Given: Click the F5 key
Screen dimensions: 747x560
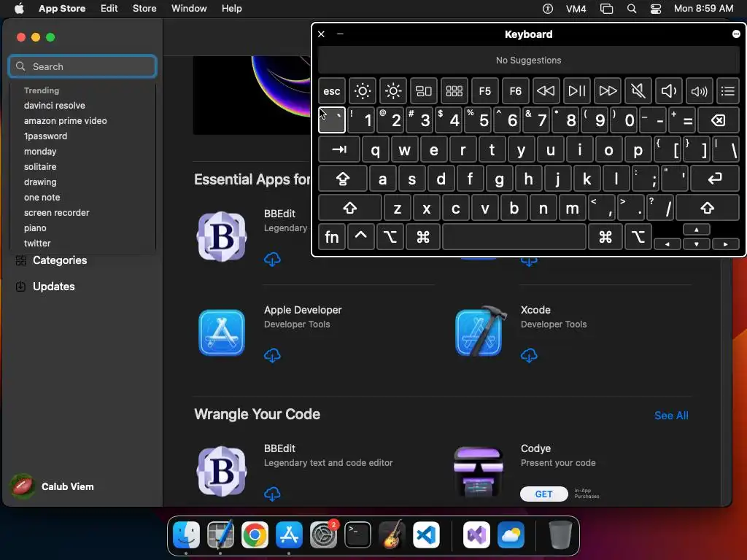Looking at the screenshot, I should (485, 91).
